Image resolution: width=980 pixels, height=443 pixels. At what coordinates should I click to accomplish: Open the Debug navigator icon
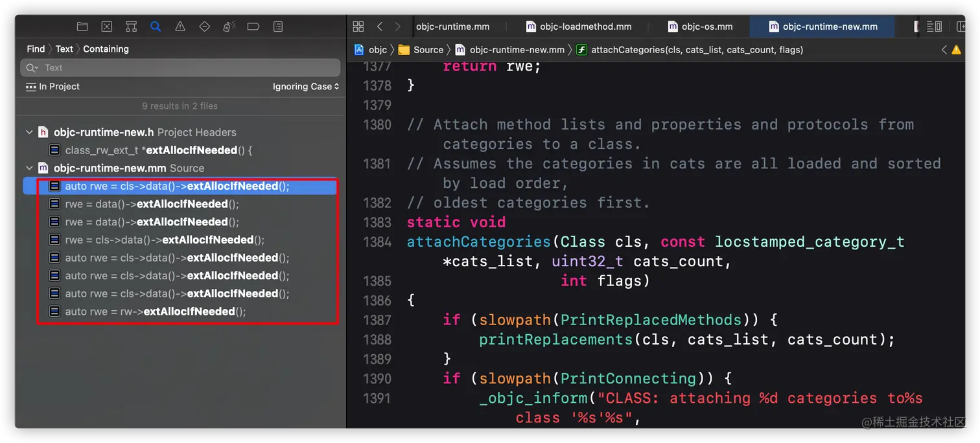point(229,27)
